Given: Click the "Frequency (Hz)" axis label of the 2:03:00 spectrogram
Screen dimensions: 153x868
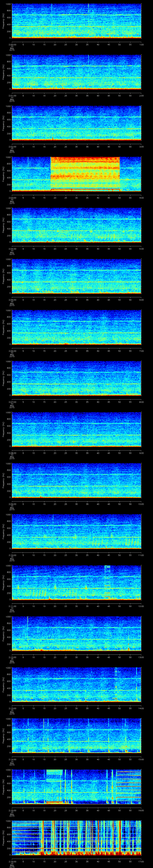Looking at the screenshot, I should pyautogui.click(x=3, y=174).
